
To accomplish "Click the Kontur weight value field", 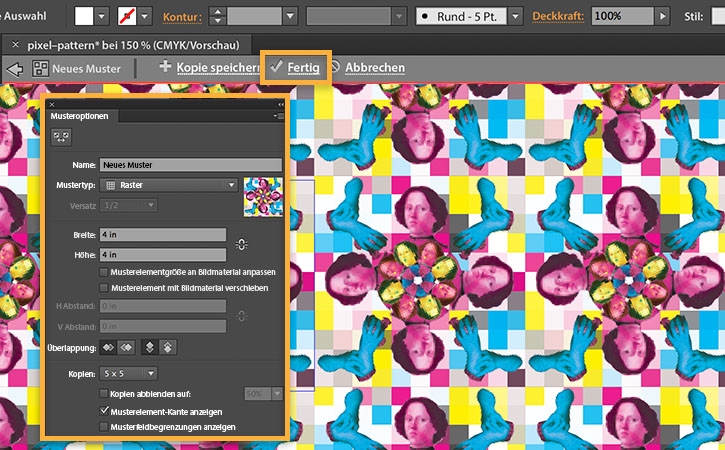I will [254, 16].
